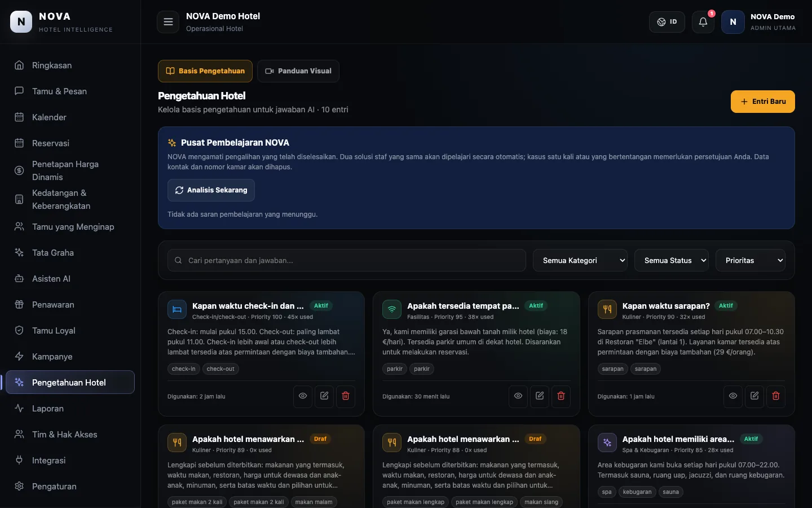
Task: Delete the breakfast time knowledge entry
Action: [x=776, y=396]
